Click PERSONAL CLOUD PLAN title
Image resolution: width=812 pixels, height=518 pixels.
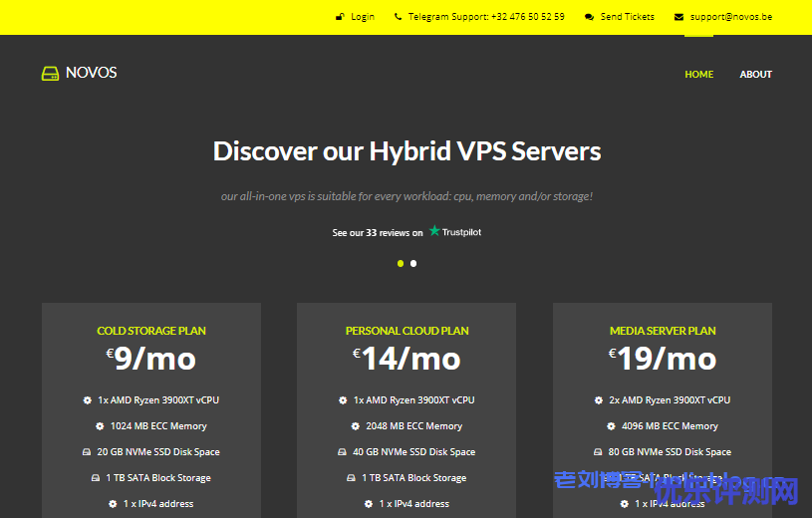pyautogui.click(x=407, y=331)
